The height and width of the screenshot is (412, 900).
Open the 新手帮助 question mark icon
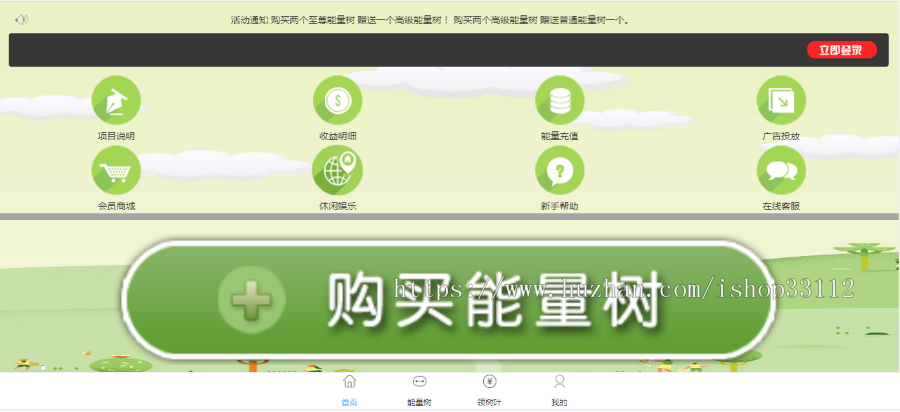(560, 170)
